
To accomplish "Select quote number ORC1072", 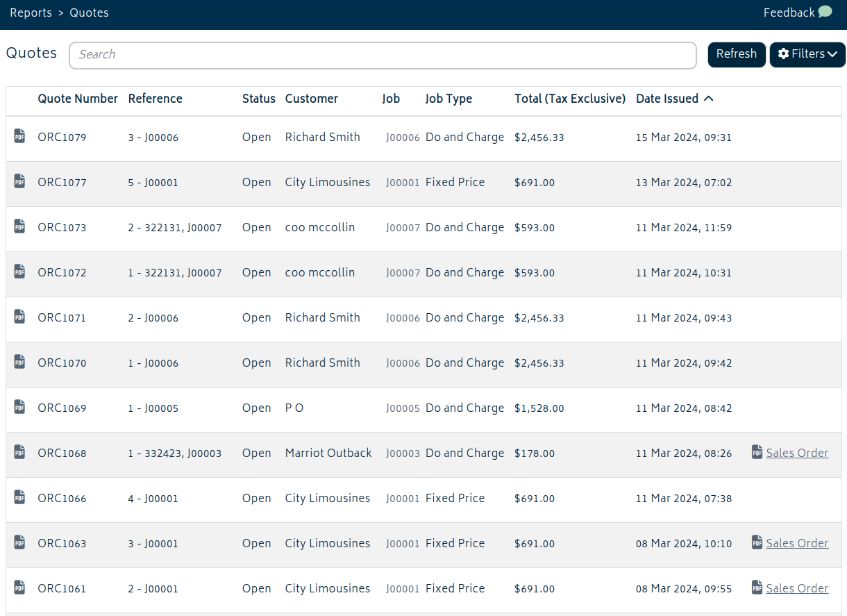I will pyautogui.click(x=62, y=273).
